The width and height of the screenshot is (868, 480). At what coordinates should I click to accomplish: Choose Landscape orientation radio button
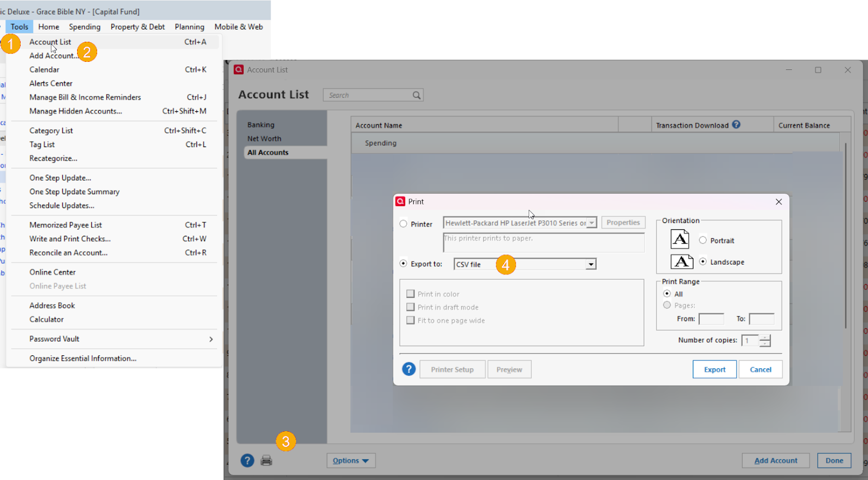click(x=703, y=261)
